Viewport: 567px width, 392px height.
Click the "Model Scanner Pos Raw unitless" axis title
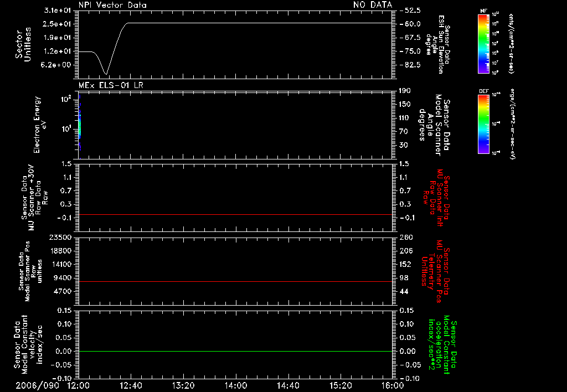[30, 271]
